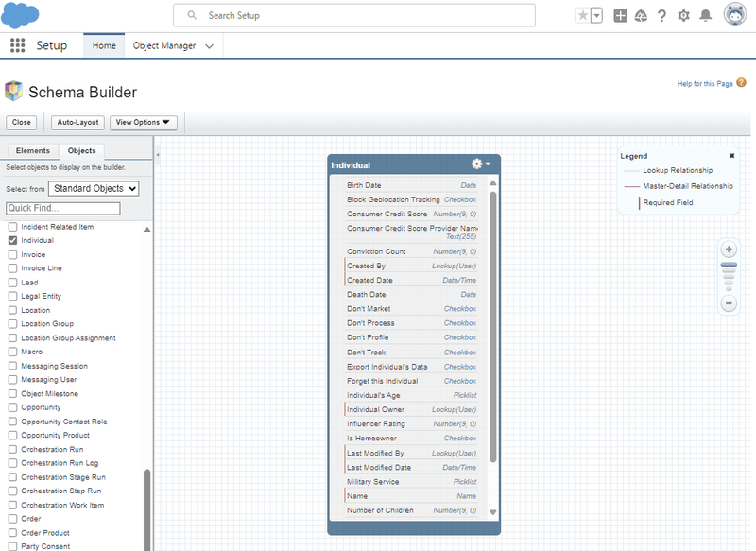Switch to the Object Manager tab
756x551 pixels.
tap(164, 45)
